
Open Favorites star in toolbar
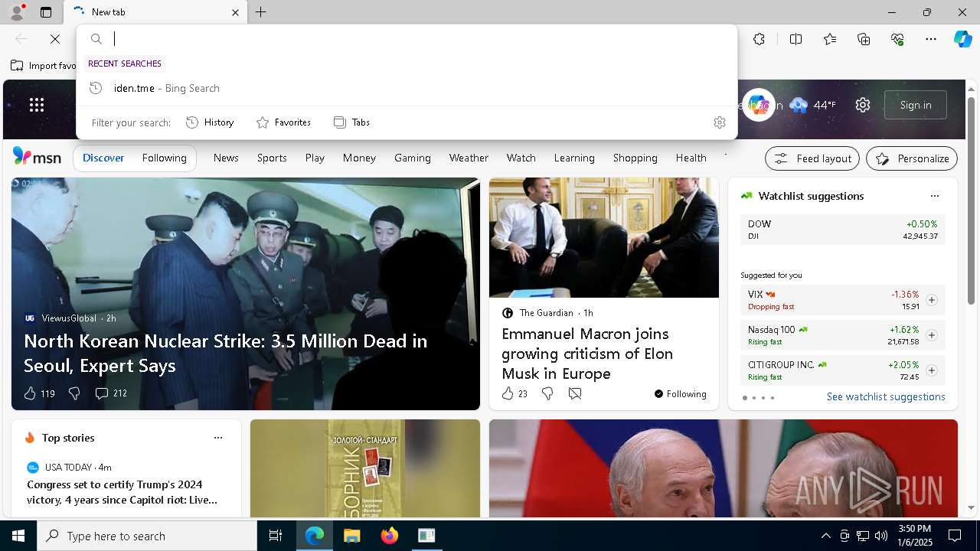pos(830,39)
